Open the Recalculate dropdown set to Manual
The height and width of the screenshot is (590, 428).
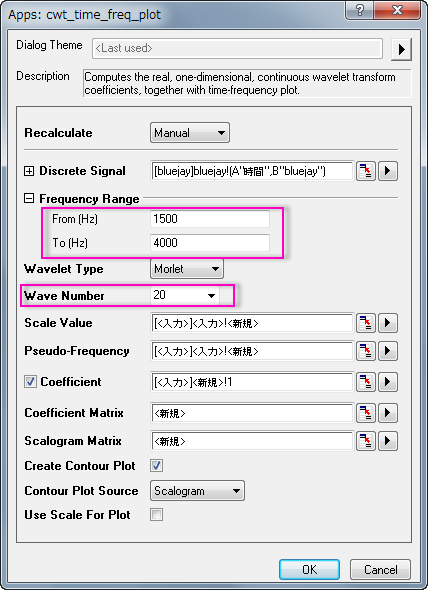[190, 132]
